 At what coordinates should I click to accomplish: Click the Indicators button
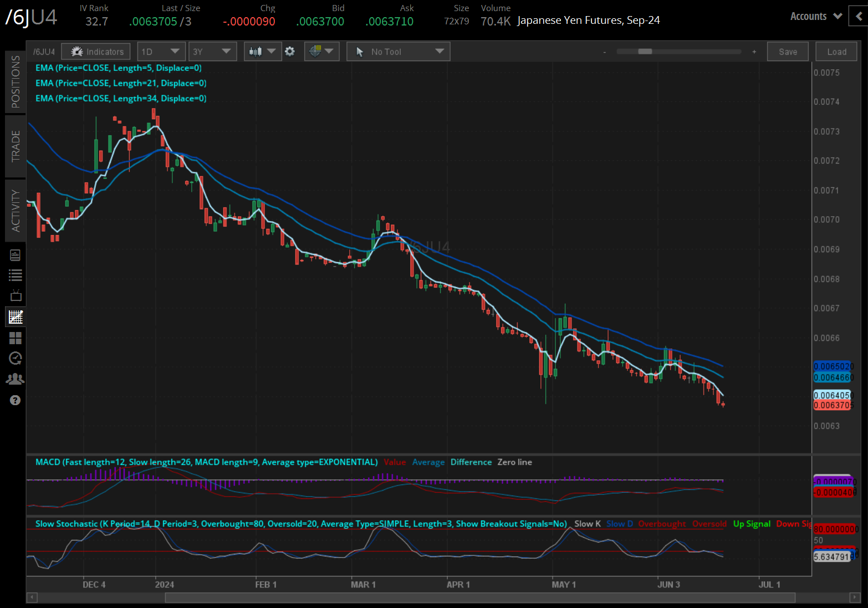tap(96, 52)
